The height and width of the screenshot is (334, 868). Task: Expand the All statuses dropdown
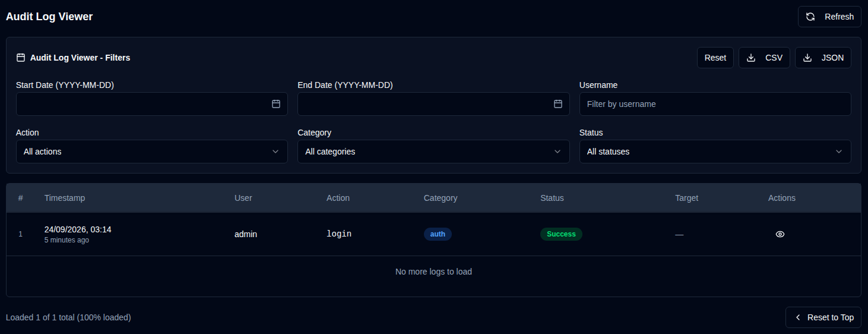(x=715, y=152)
